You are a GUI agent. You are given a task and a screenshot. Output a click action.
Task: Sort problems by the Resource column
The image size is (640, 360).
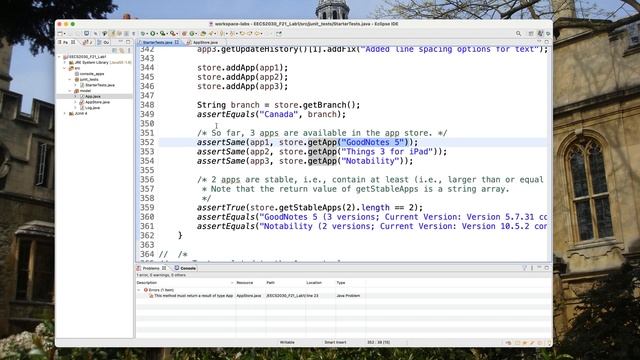(250, 282)
